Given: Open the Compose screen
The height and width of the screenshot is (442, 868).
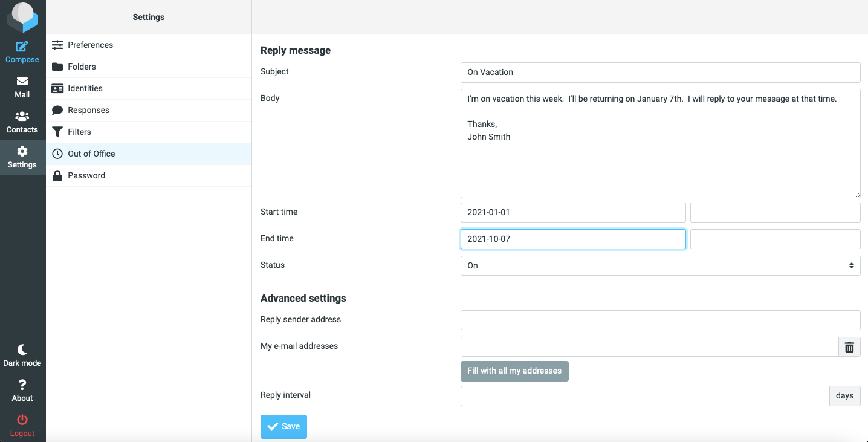Looking at the screenshot, I should [x=22, y=51].
